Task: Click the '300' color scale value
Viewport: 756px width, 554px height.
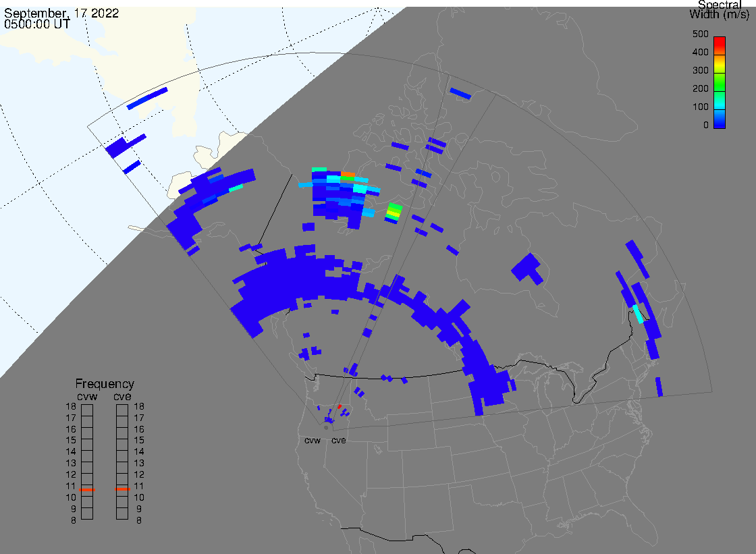Action: point(700,70)
